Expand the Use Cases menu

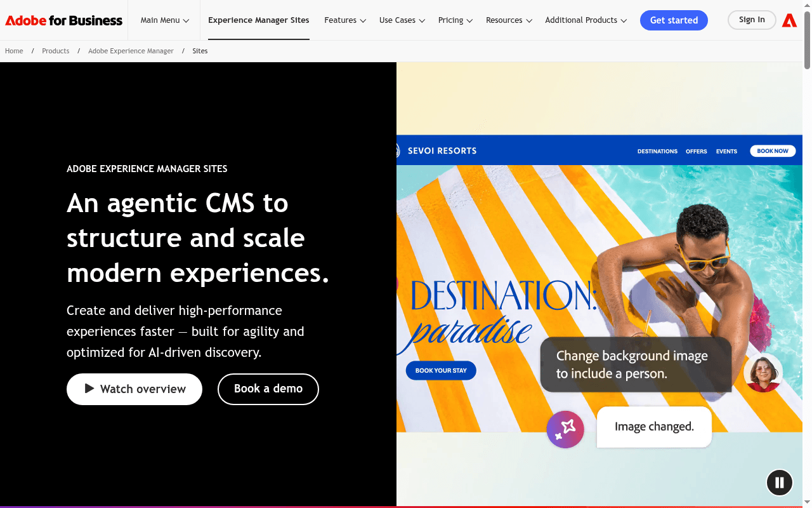point(402,20)
